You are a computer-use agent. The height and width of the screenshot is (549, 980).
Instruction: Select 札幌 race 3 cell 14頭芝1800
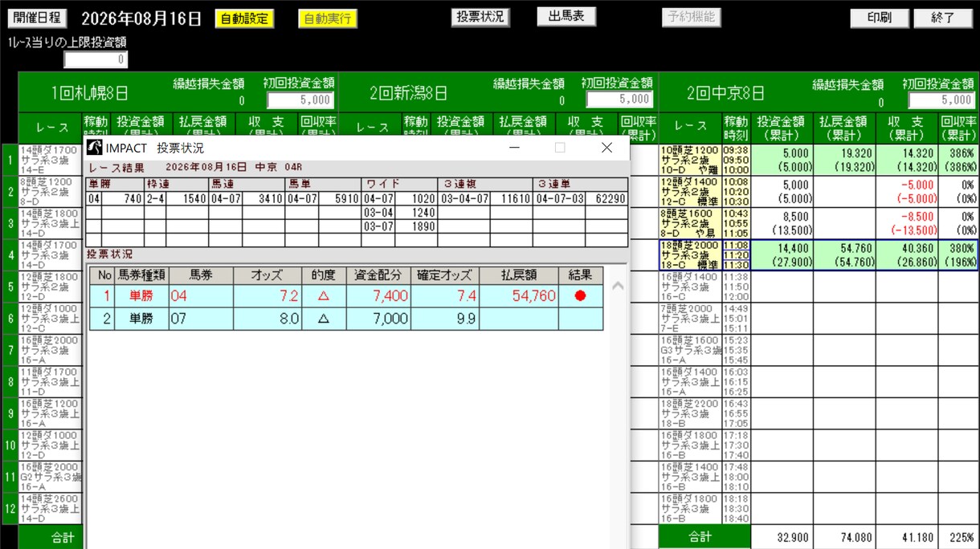pos(50,223)
